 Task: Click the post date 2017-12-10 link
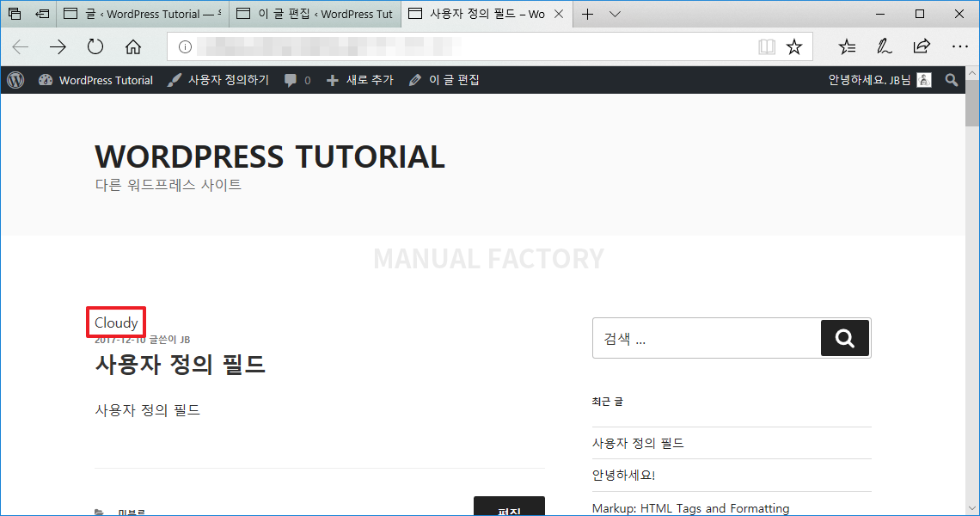coord(120,340)
